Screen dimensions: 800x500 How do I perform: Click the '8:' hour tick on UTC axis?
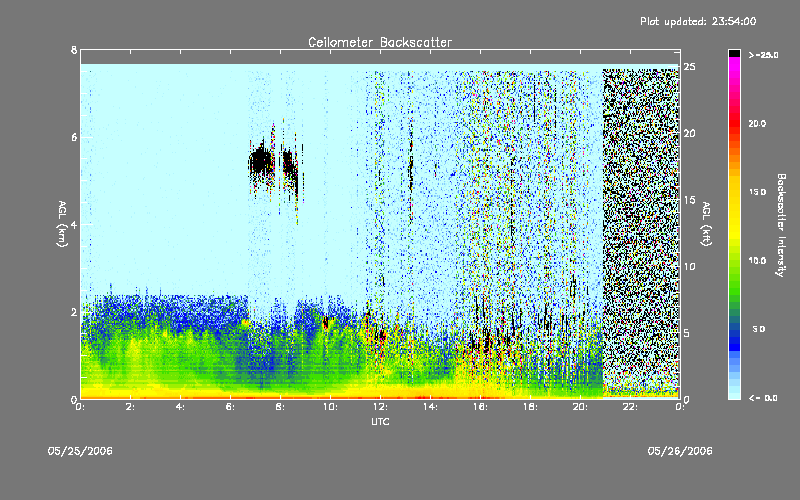pyautogui.click(x=281, y=407)
